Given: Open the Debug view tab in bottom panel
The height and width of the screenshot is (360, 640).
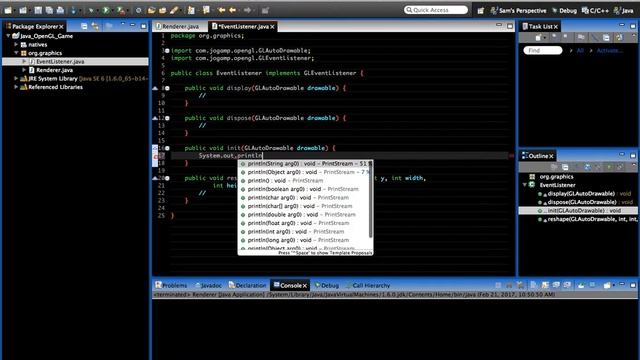Looking at the screenshot, I should 327,285.
